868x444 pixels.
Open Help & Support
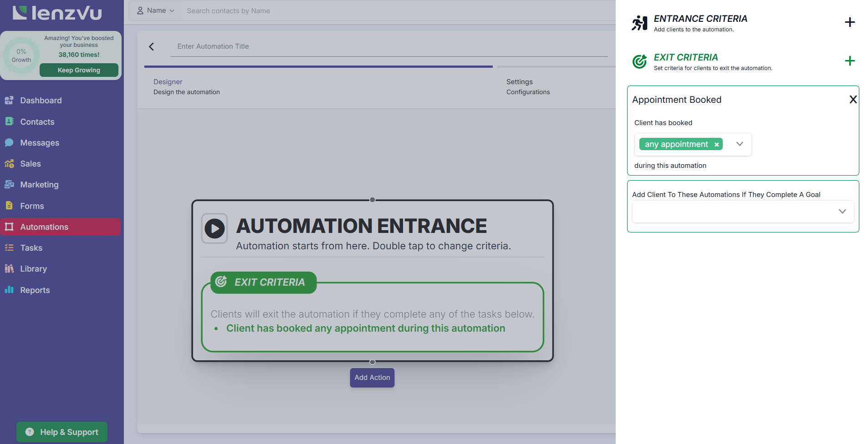[x=62, y=432]
